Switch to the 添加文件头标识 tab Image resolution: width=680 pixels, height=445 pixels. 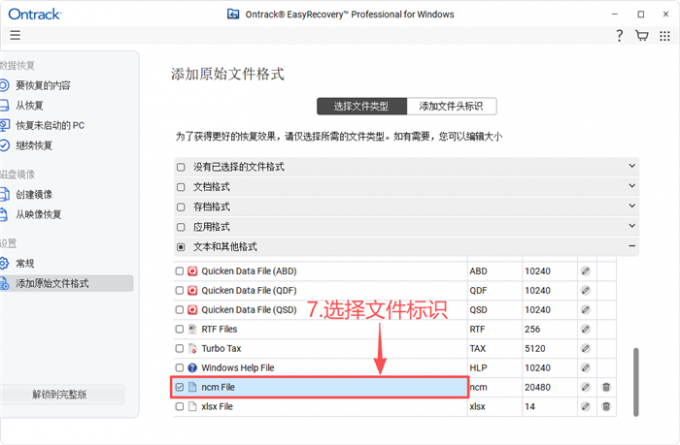[451, 106]
